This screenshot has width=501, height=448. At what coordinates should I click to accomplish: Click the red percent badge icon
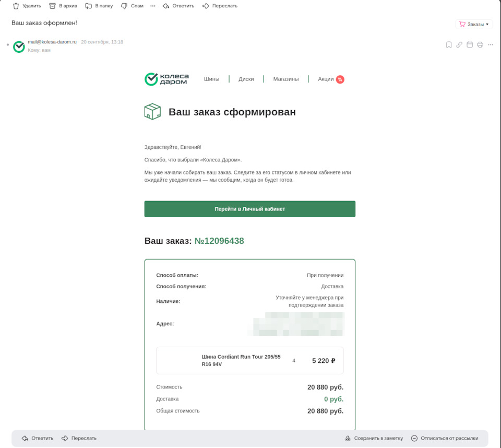coord(340,79)
